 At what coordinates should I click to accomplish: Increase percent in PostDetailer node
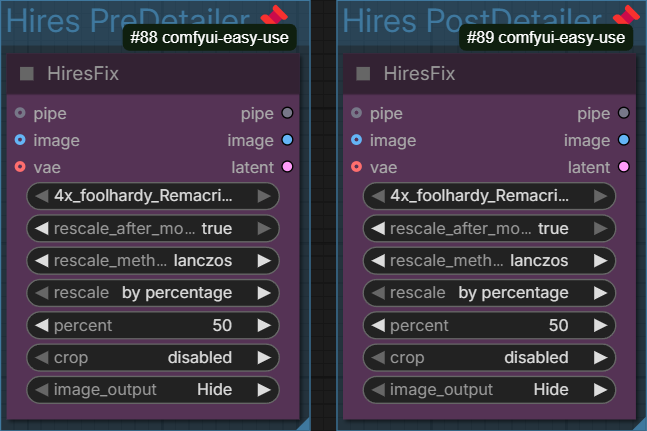pos(601,325)
